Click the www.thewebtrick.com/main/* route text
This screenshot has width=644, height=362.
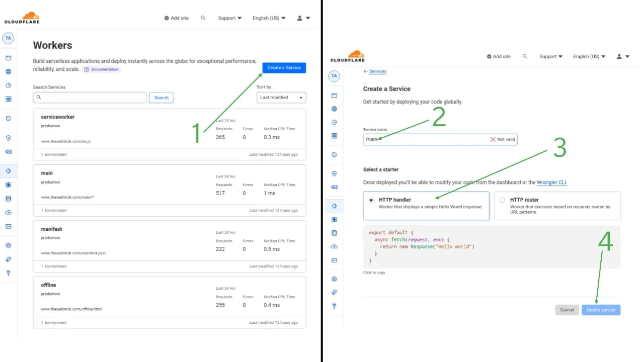67,197
